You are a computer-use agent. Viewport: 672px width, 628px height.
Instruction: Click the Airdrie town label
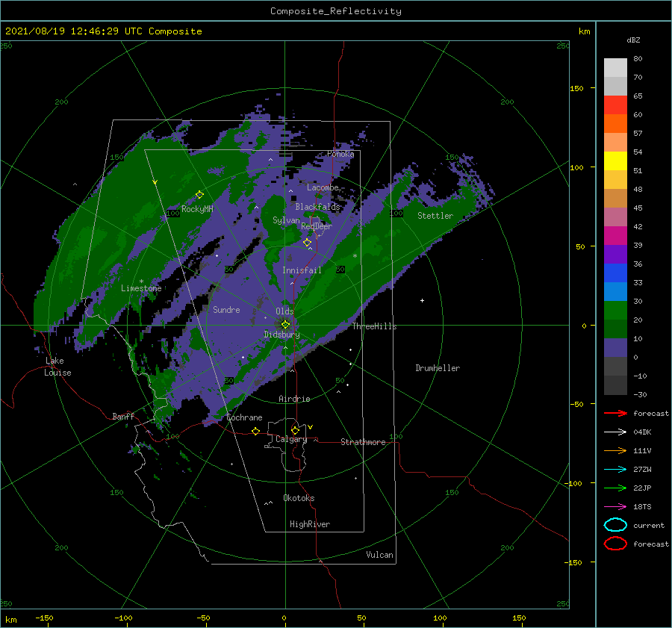tap(294, 399)
